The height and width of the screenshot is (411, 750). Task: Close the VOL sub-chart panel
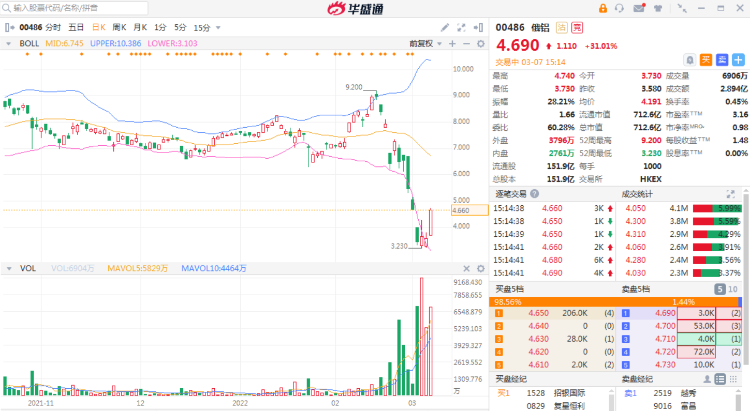click(x=466, y=268)
